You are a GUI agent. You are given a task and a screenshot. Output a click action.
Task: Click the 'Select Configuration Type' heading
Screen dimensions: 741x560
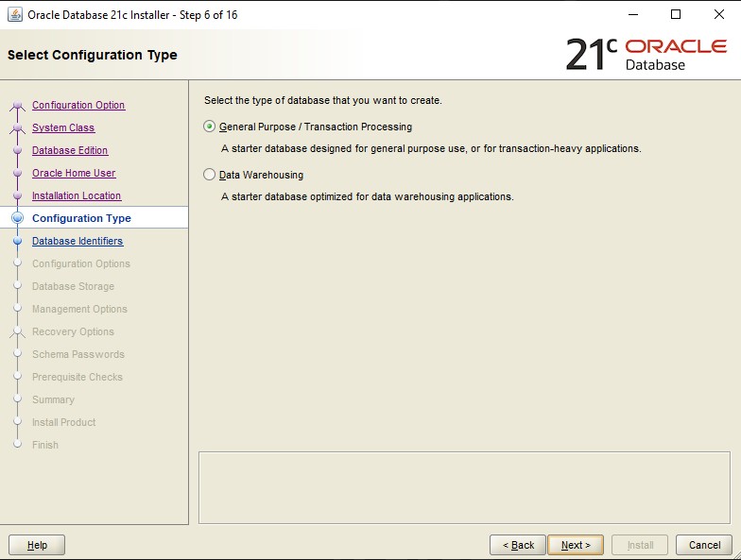[x=93, y=55]
